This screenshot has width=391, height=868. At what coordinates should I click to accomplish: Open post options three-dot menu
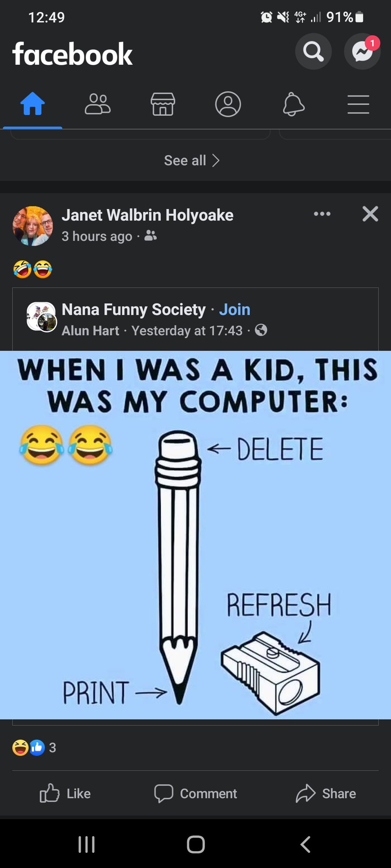coord(322,214)
